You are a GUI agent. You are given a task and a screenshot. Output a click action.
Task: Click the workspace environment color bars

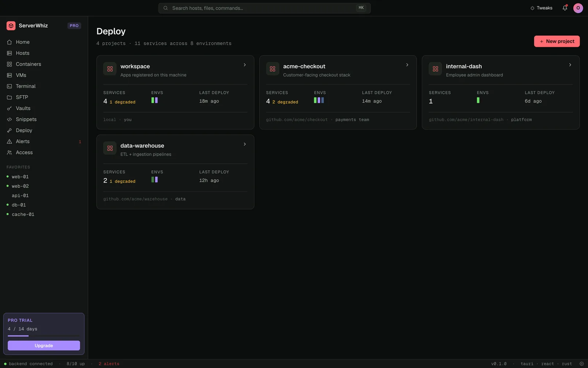pyautogui.click(x=154, y=100)
